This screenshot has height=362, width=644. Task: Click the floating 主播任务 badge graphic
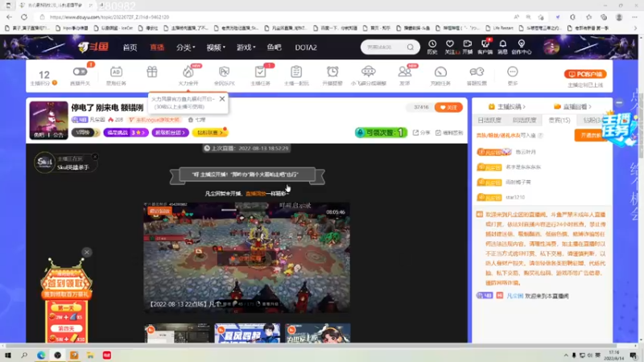pyautogui.click(x=619, y=130)
